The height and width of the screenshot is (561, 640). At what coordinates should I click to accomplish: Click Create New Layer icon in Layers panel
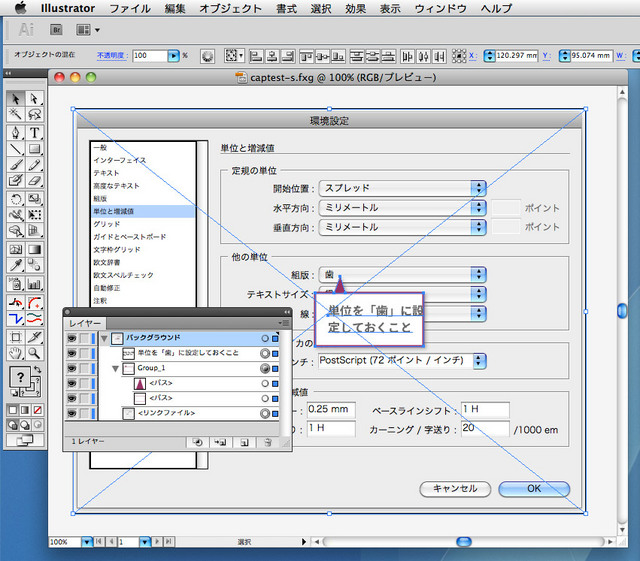coord(244,443)
